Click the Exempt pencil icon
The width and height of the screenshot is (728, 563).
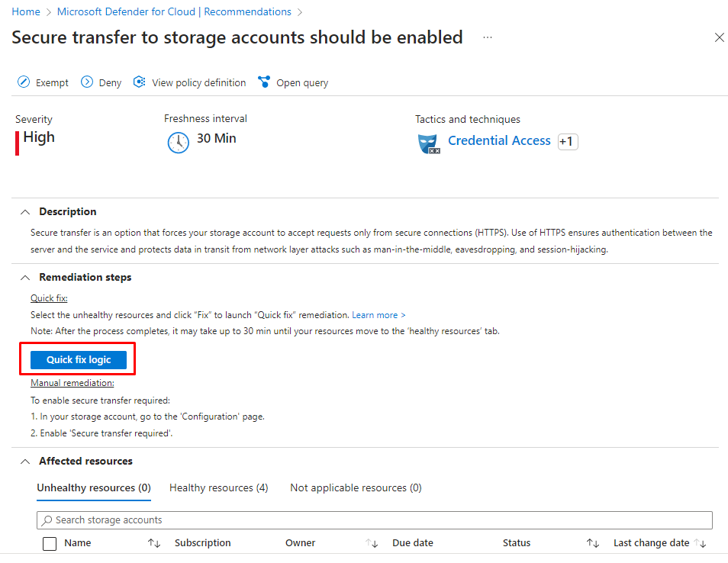[24, 82]
